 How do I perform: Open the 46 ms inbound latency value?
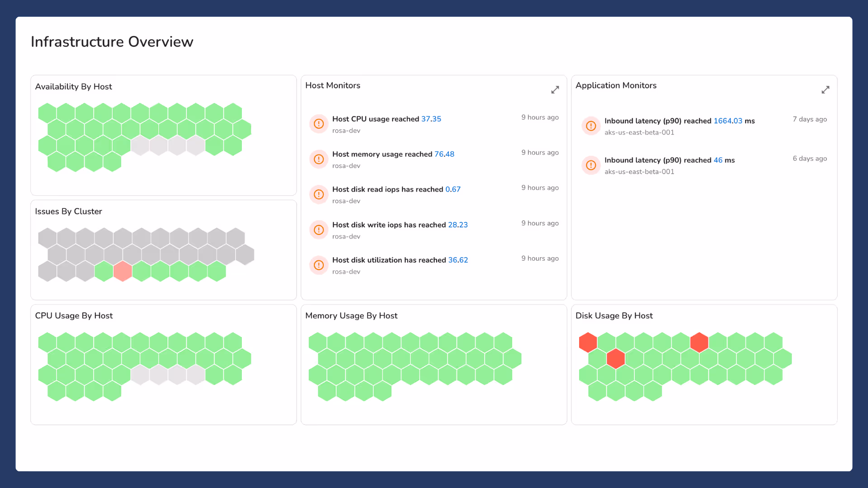[718, 160]
